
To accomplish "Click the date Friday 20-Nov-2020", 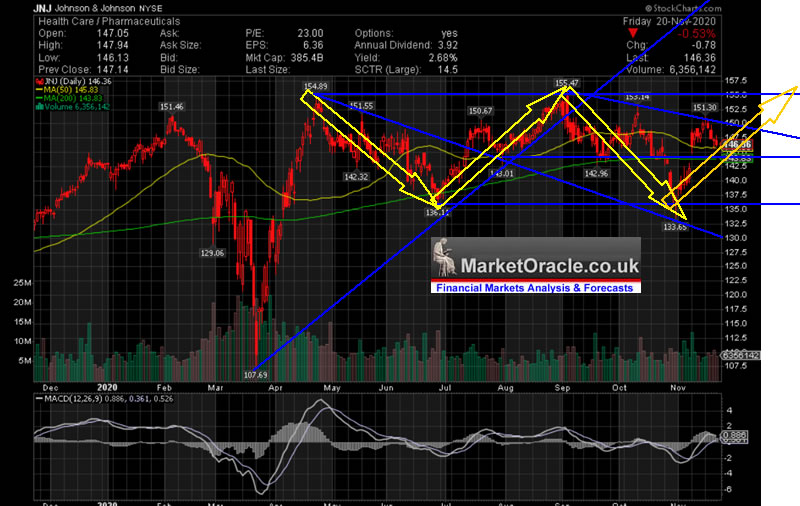I will click(x=669, y=21).
